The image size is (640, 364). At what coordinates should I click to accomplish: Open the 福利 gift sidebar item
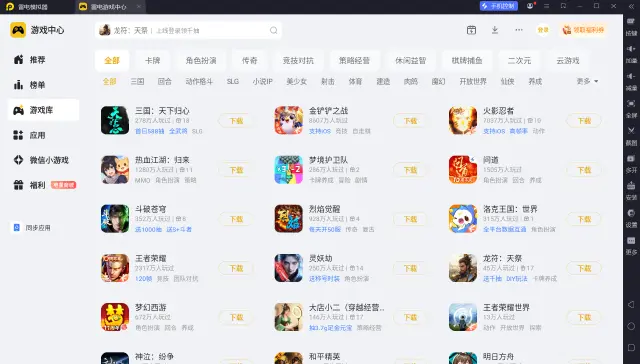43,185
